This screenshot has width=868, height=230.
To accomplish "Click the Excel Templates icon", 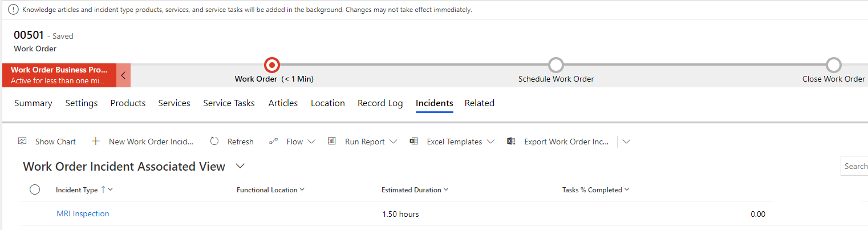I will coord(414,142).
